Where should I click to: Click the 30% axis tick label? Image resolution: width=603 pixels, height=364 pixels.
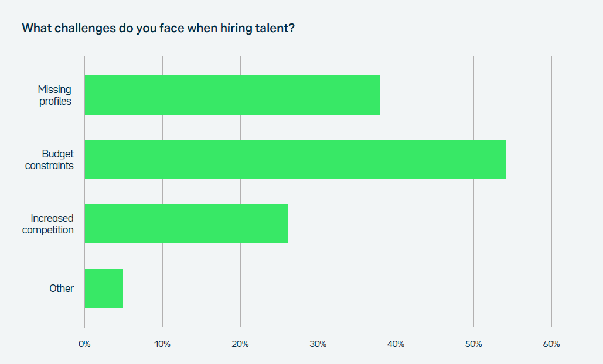tap(318, 344)
